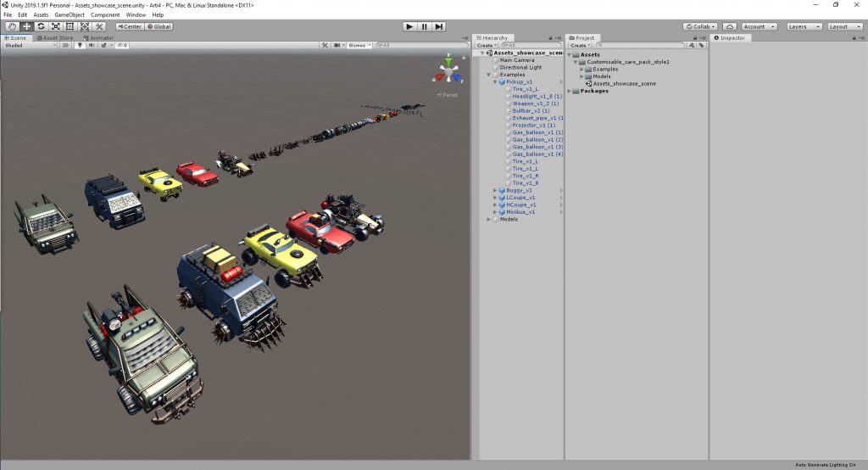Switch to the Asset Store tab
Image resolution: width=868 pixels, height=470 pixels.
point(55,37)
